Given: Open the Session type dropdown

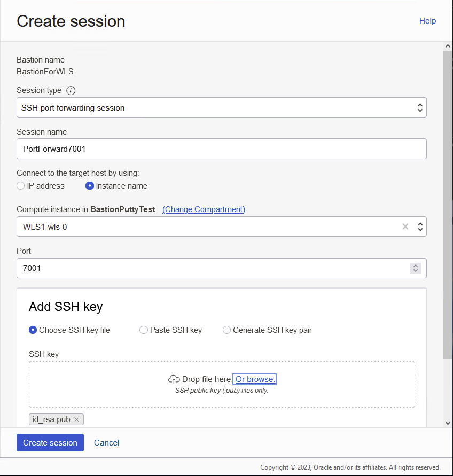Looking at the screenshot, I should point(420,107).
